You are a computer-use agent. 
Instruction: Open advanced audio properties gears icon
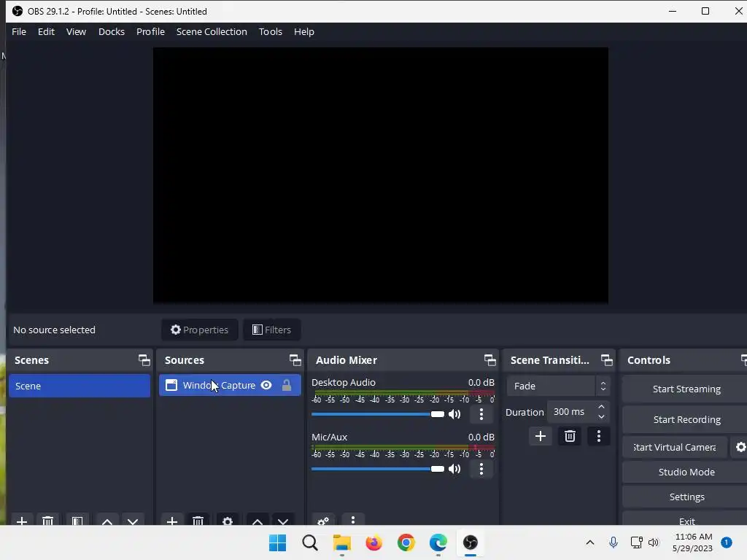tap(323, 521)
